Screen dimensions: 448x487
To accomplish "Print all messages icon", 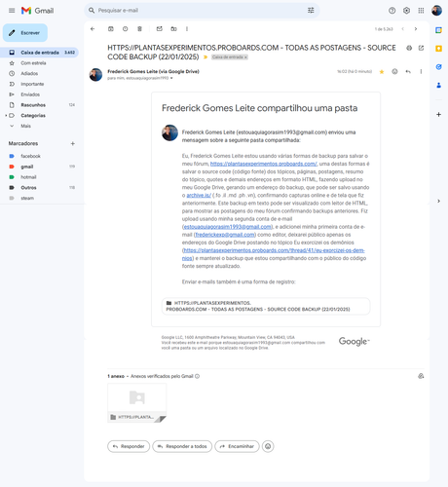I will (x=409, y=48).
